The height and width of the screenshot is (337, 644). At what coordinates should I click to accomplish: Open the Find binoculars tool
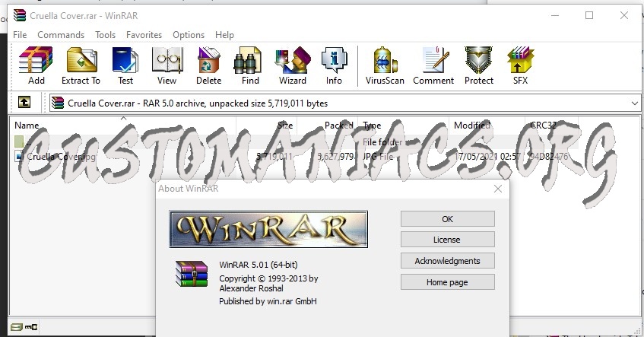tap(250, 65)
